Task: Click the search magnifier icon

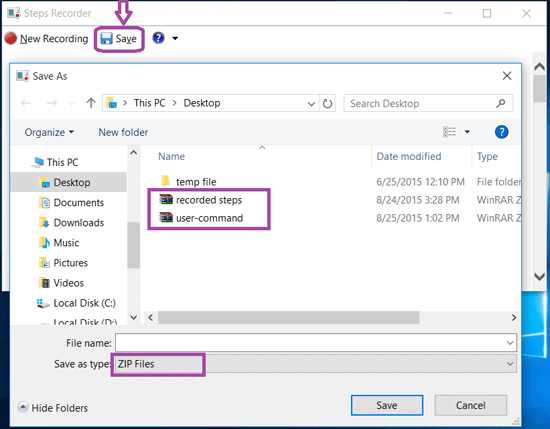Action: pyautogui.click(x=501, y=103)
